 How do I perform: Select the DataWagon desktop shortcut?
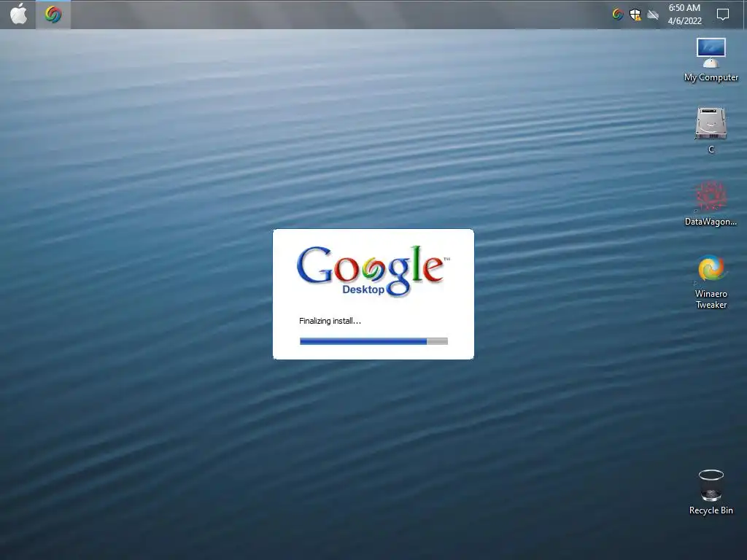[711, 203]
